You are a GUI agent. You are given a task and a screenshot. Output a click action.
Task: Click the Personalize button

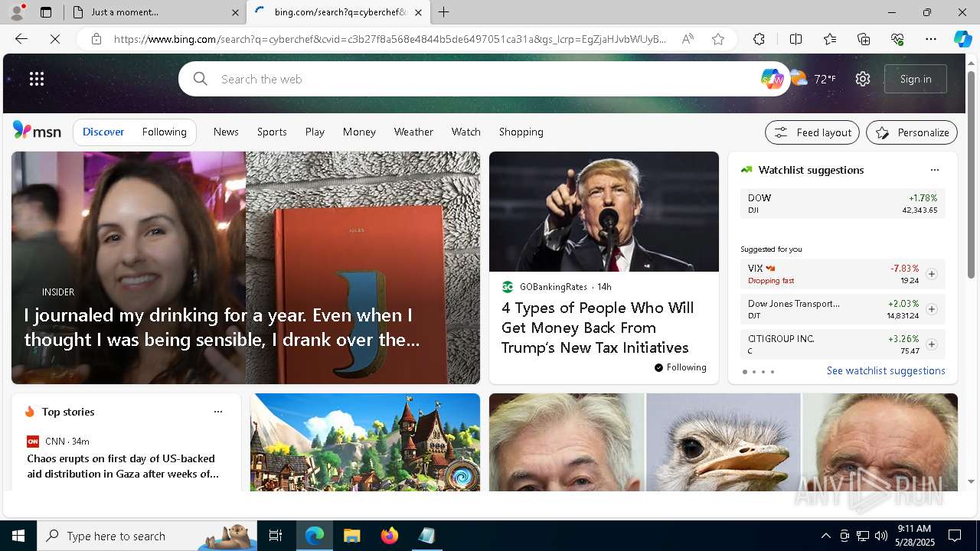coord(912,132)
